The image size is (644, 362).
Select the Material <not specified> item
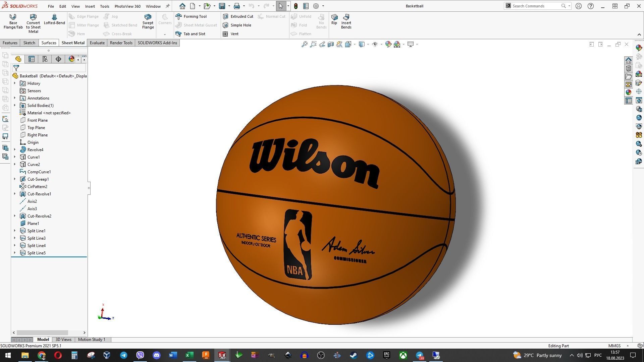tap(45, 113)
